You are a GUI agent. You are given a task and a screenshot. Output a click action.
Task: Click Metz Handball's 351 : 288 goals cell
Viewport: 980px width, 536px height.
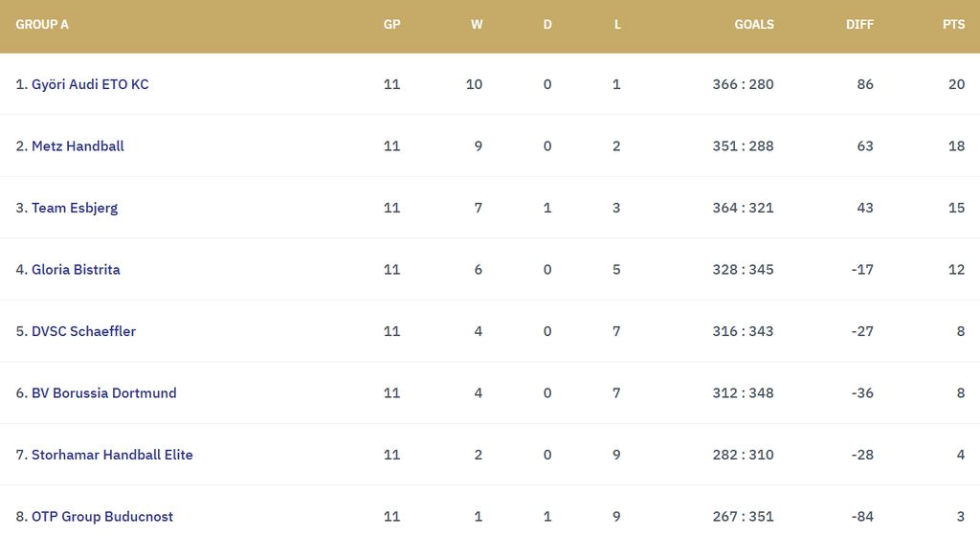tap(743, 146)
